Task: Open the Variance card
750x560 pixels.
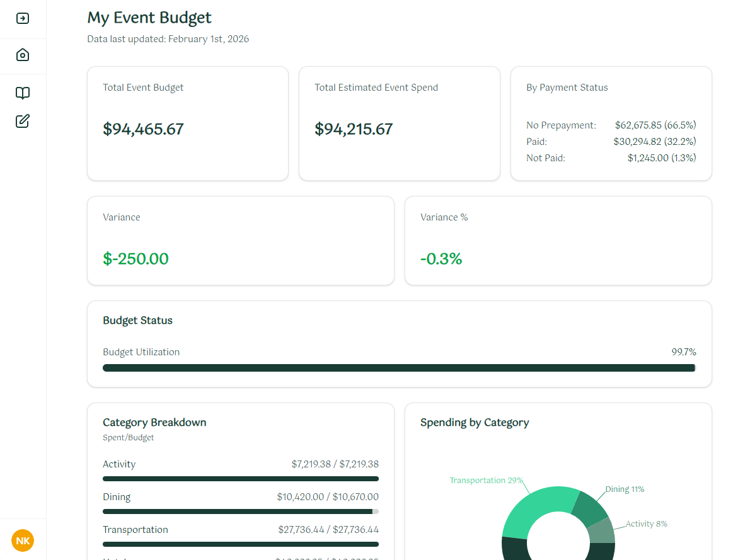Action: pyautogui.click(x=241, y=241)
